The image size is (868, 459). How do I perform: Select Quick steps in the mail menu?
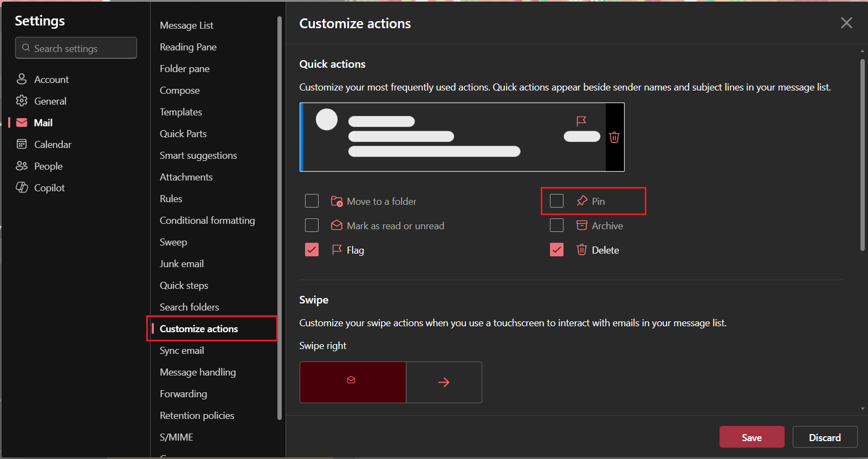click(184, 286)
